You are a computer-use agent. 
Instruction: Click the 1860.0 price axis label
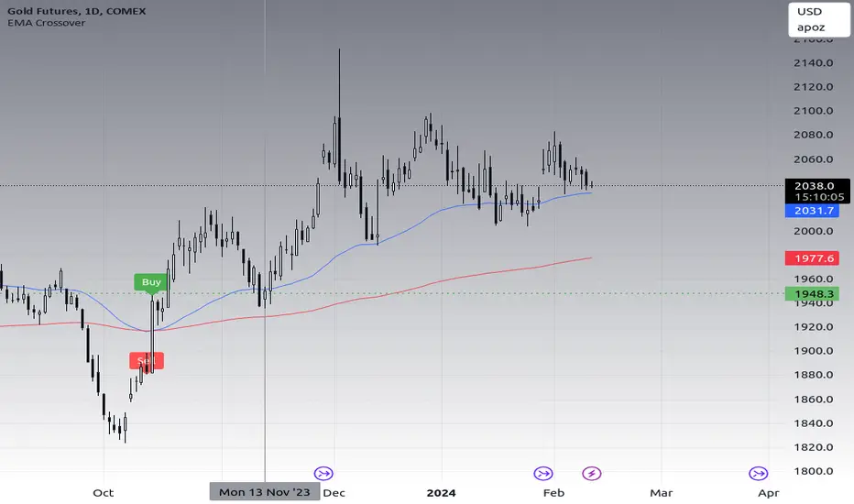click(813, 399)
